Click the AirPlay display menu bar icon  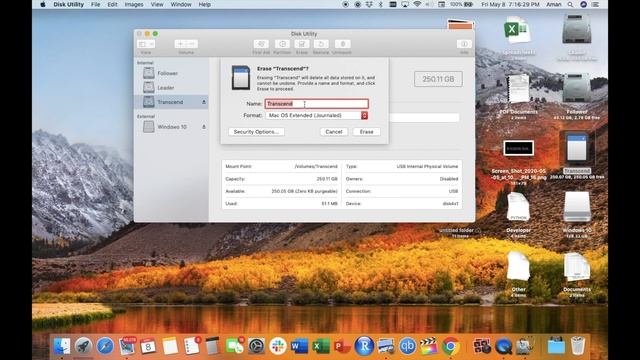405,4
